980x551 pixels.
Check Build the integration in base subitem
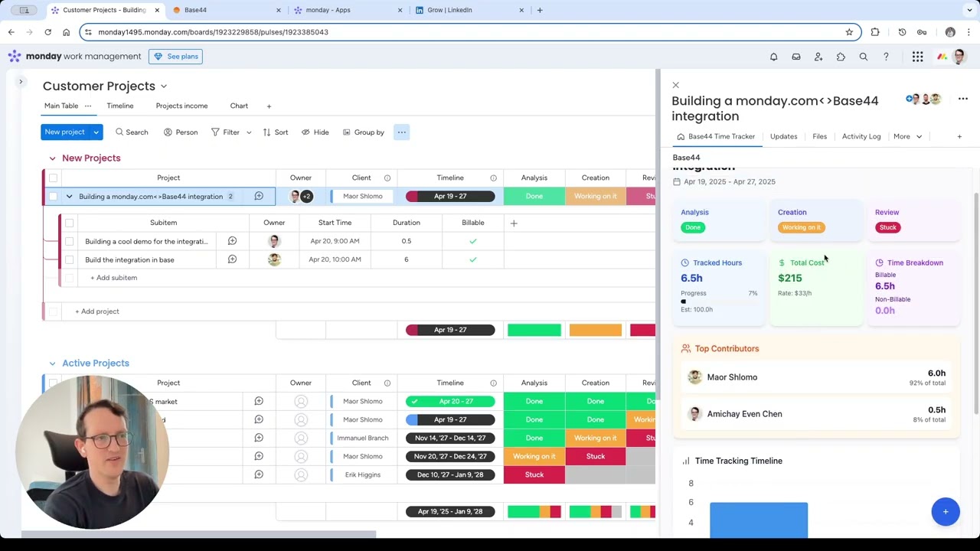[x=69, y=259]
